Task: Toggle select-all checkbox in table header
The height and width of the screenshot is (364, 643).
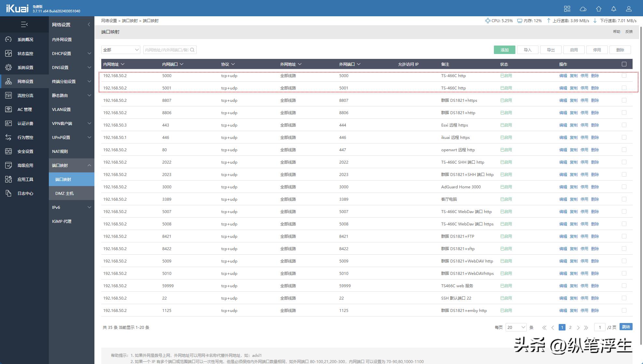Action: (624, 64)
